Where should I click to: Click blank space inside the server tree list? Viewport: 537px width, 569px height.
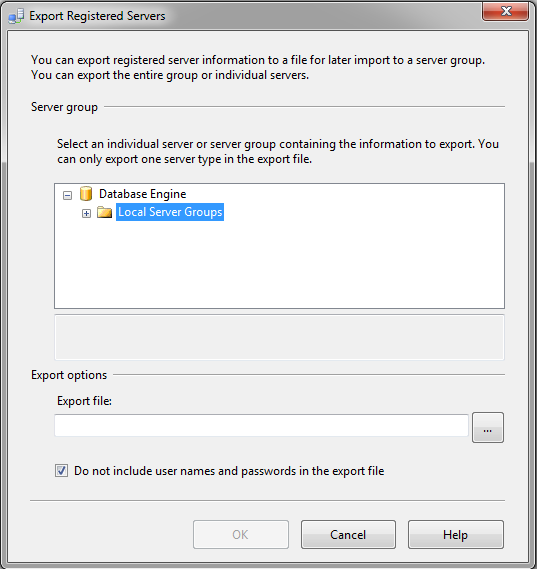pyautogui.click(x=279, y=265)
